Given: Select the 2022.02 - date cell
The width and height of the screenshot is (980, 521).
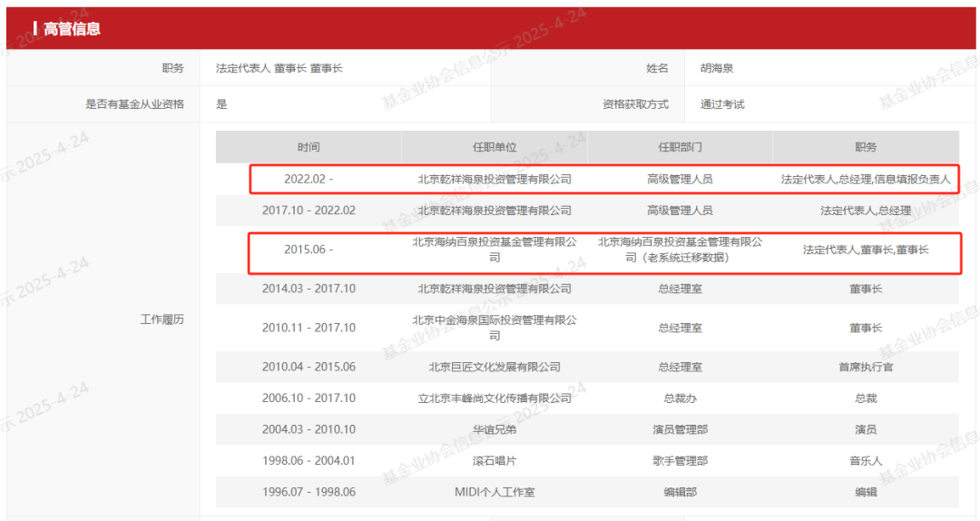Looking at the screenshot, I should click(x=309, y=180).
